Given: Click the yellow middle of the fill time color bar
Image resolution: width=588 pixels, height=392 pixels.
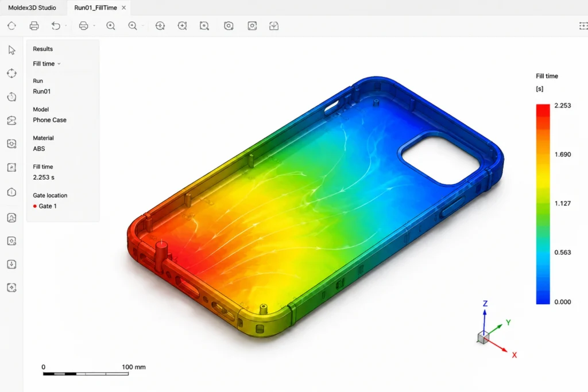Looking at the screenshot, I should pos(543,180).
